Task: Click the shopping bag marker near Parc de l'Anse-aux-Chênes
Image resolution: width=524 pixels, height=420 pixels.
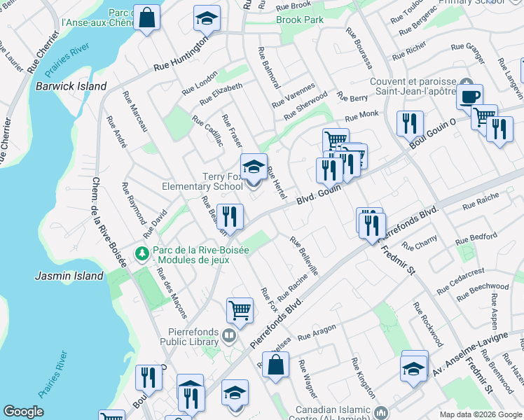Action: pos(146,18)
